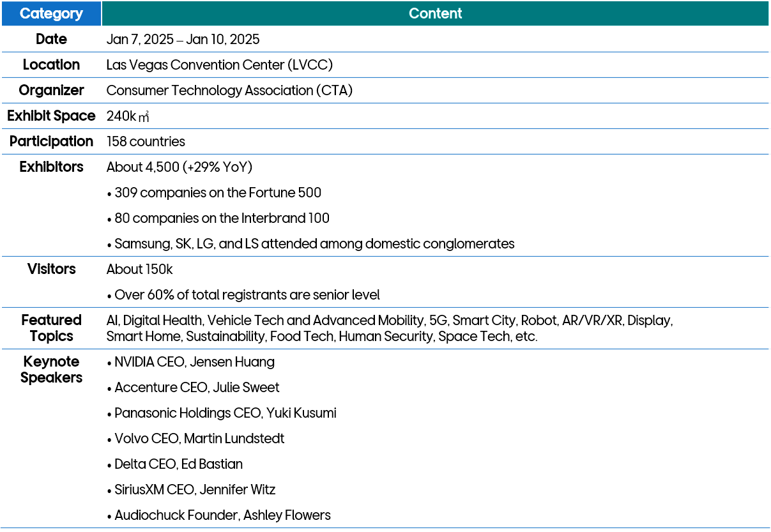The height and width of the screenshot is (532, 771).
Task: Select the Delta CEO, Ed Bastian entry
Action: [x=178, y=464]
